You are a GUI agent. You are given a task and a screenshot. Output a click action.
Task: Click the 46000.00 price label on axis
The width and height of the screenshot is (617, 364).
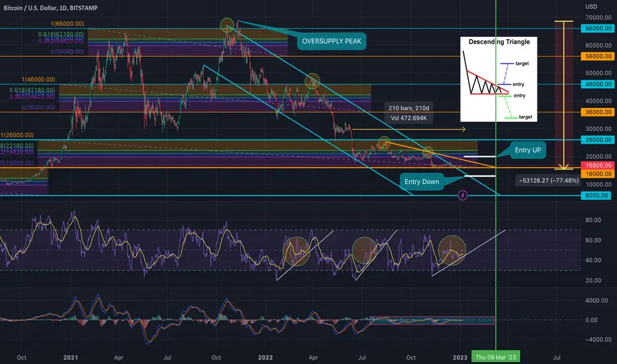598,84
